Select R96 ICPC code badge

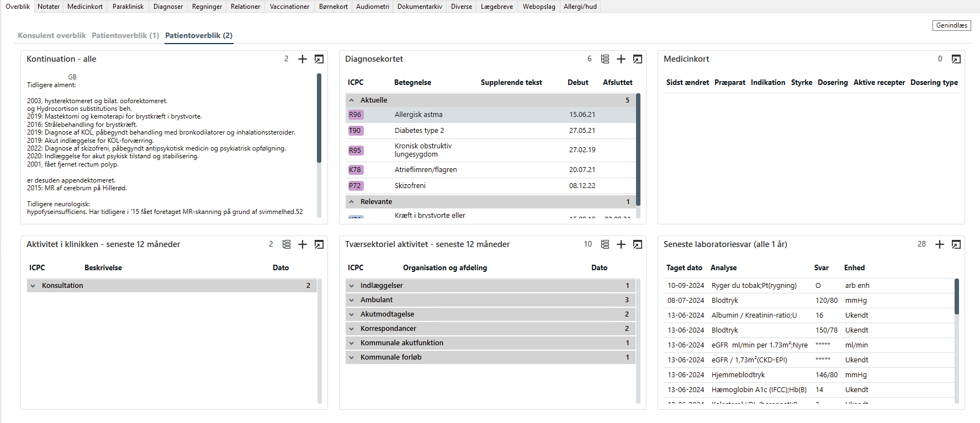355,115
